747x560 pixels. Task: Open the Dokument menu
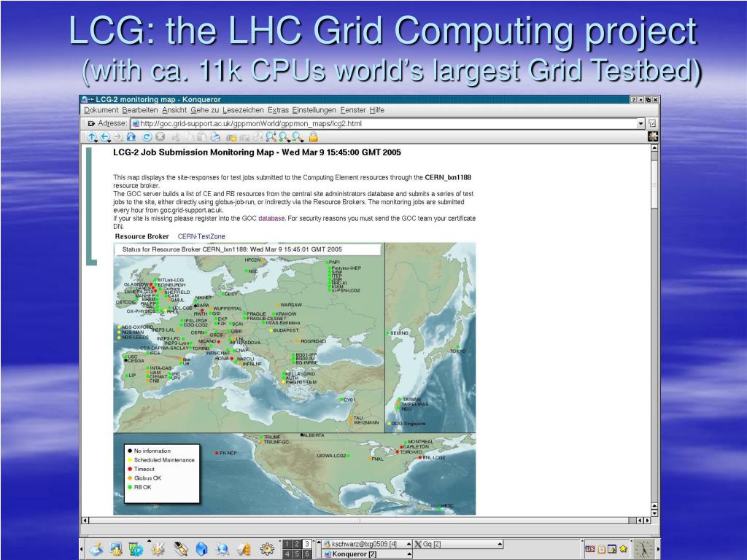coord(101,110)
